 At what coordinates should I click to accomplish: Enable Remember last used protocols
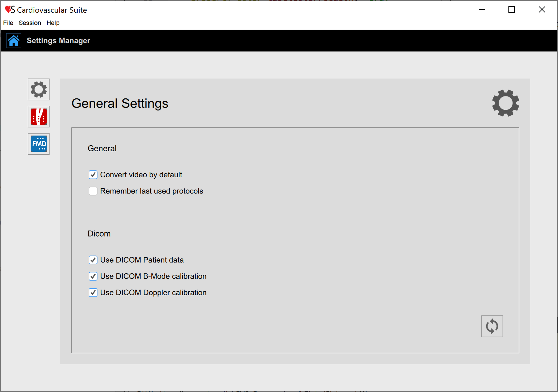(93, 191)
